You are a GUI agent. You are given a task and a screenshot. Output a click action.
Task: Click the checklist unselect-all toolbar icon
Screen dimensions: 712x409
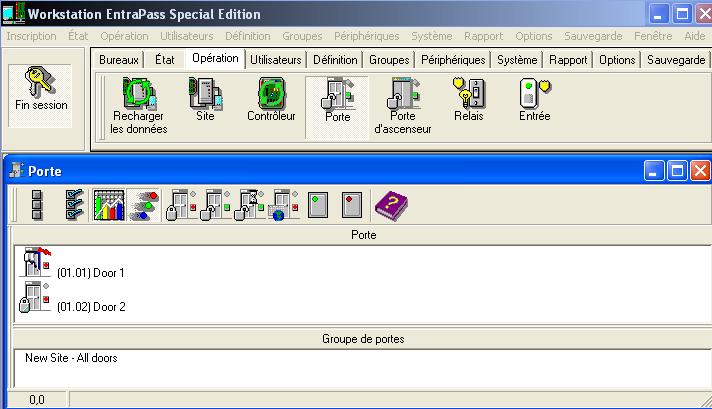tap(74, 205)
